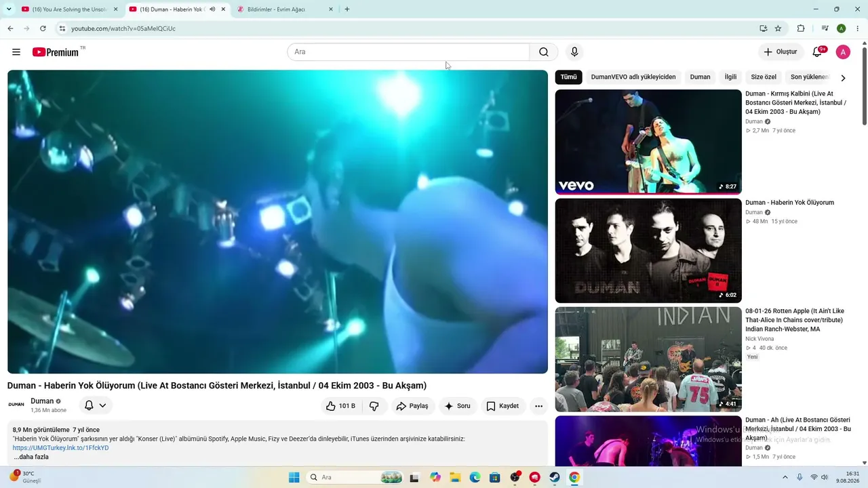
Task: Open Copilot from the taskbar
Action: point(435,477)
